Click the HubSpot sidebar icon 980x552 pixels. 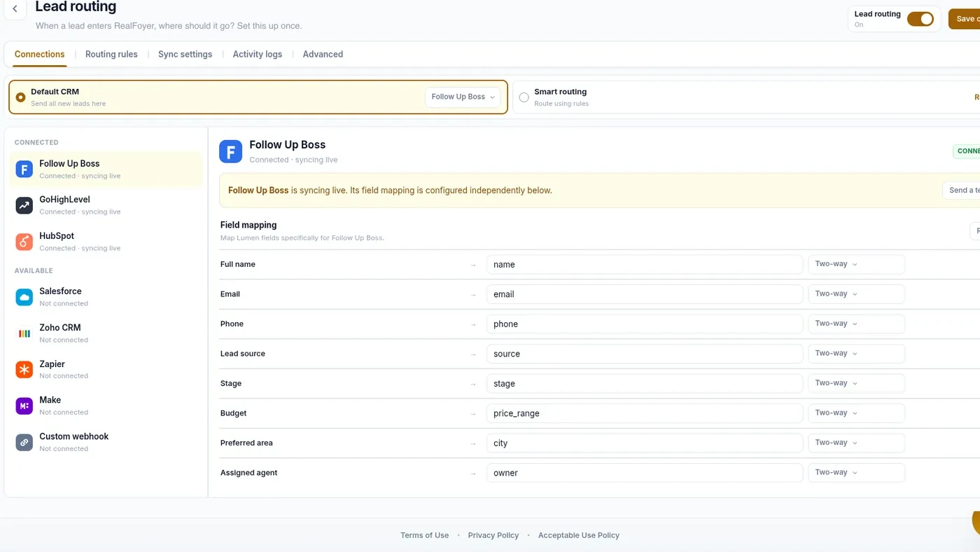point(24,242)
